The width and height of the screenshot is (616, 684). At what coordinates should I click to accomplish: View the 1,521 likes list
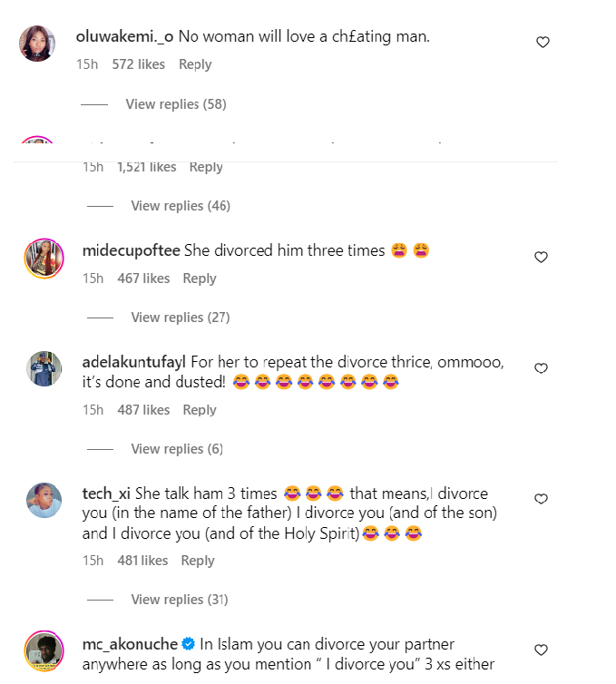coord(146,167)
